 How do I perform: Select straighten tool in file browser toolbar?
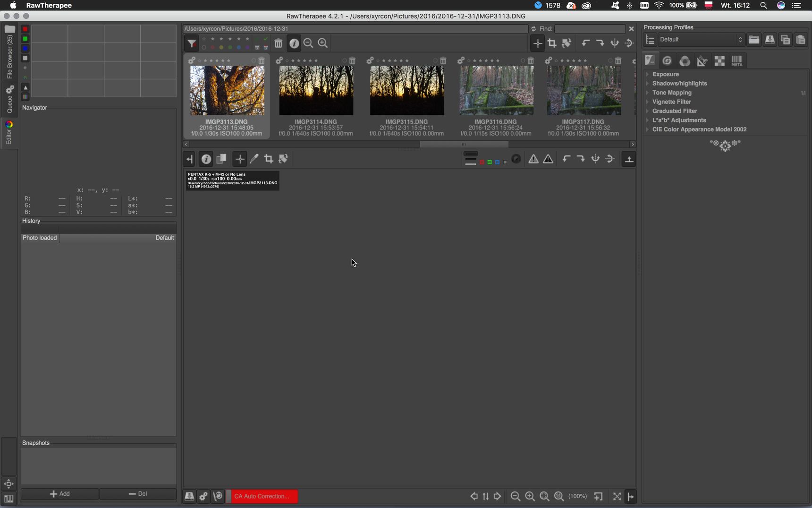[567, 43]
